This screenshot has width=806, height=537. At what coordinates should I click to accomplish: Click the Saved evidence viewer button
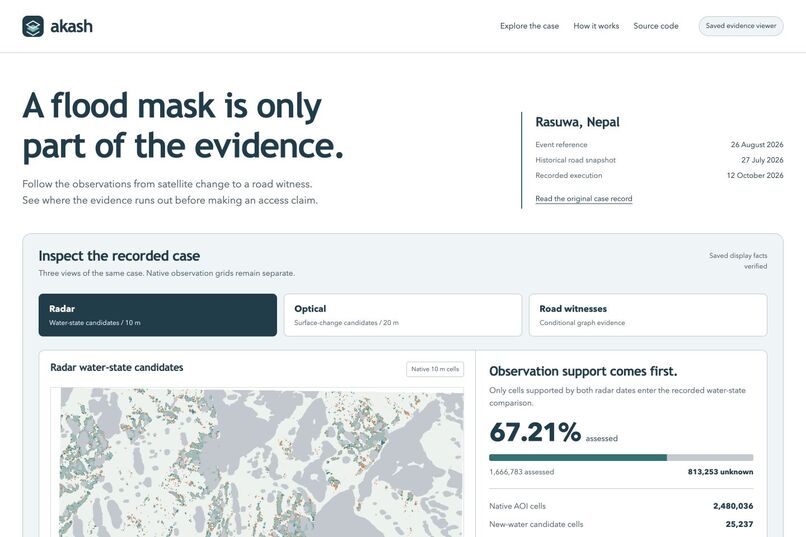coord(741,26)
